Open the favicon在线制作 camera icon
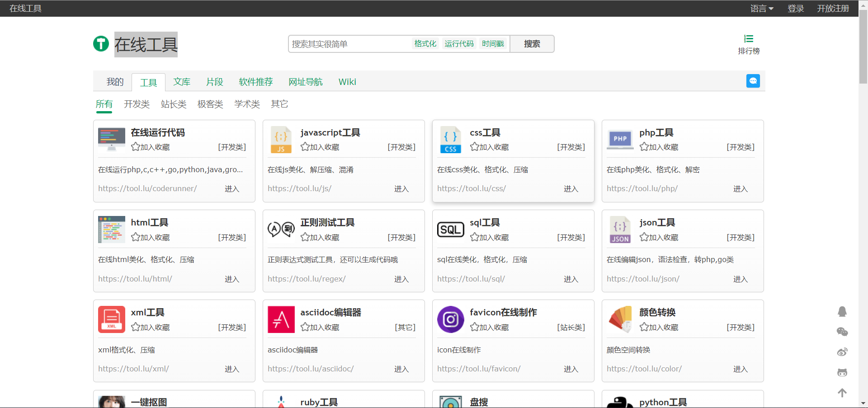Screen dimensions: 868x408 tap(450, 319)
